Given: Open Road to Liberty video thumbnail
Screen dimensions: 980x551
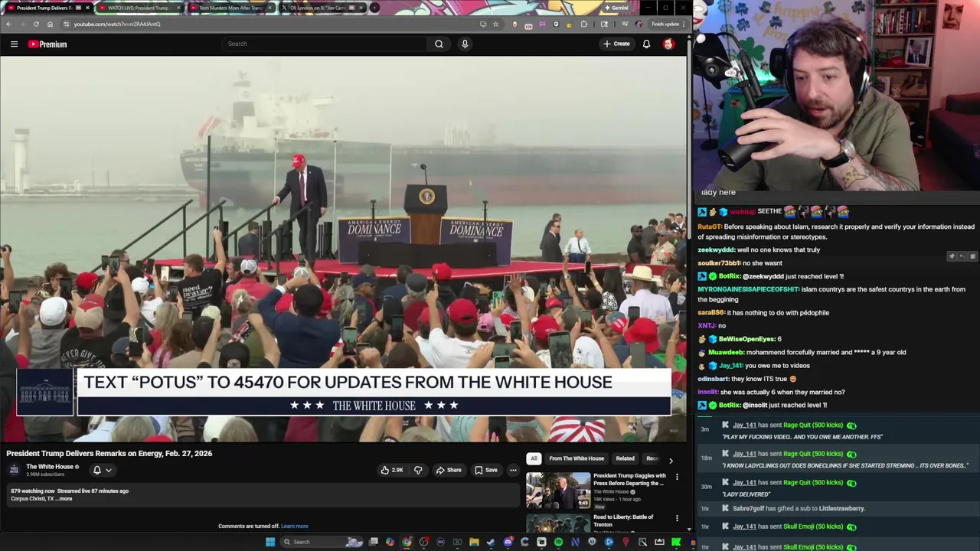Looking at the screenshot, I should (558, 523).
